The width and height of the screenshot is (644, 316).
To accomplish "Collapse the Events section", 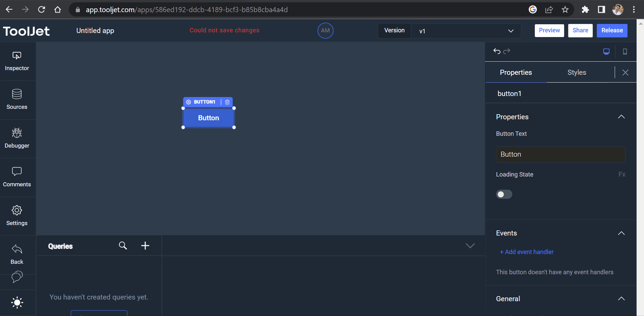I will pyautogui.click(x=621, y=233).
